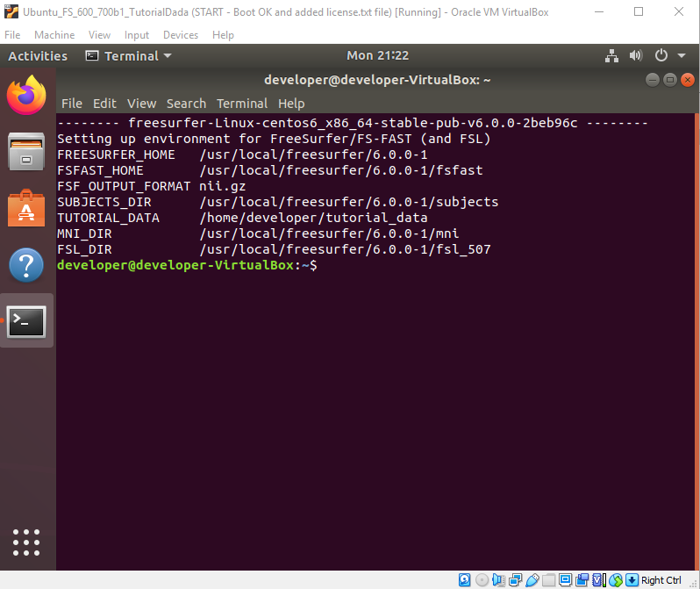Open the Help icon in the dock
Viewport: 700px width, 589px height.
point(26,264)
